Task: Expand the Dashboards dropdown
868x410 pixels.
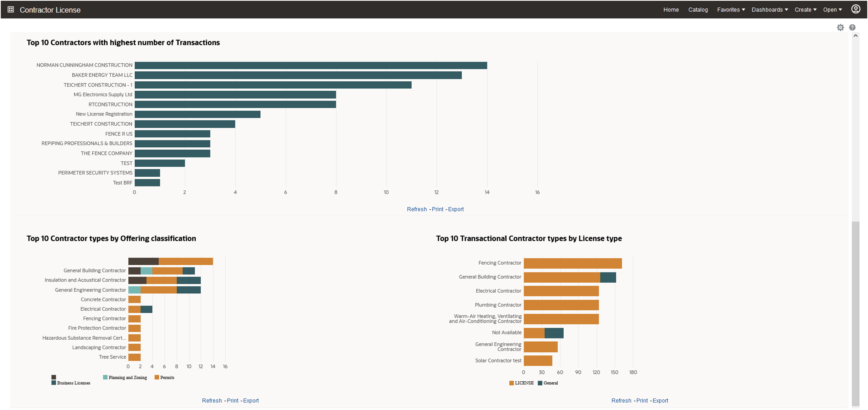Action: tap(769, 9)
